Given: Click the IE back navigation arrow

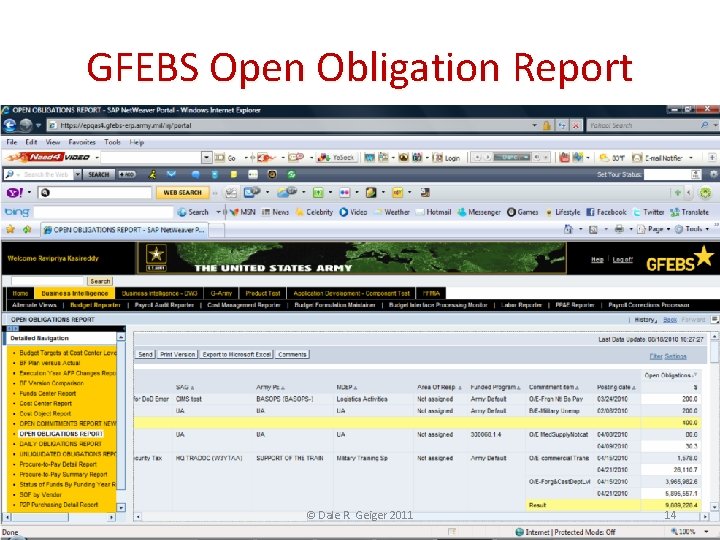Looking at the screenshot, I should 10,125.
